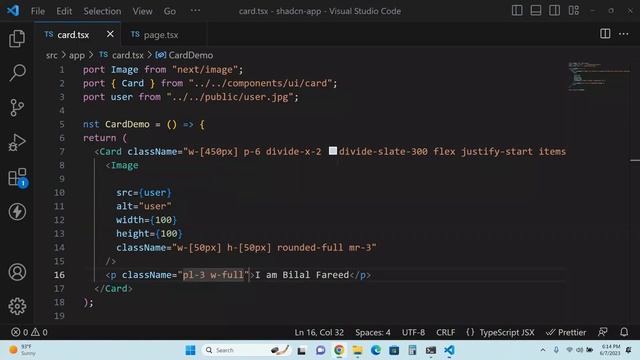Viewport: 640px width, 360px height.
Task: Open the Run and Debug view
Action: click(x=17, y=142)
